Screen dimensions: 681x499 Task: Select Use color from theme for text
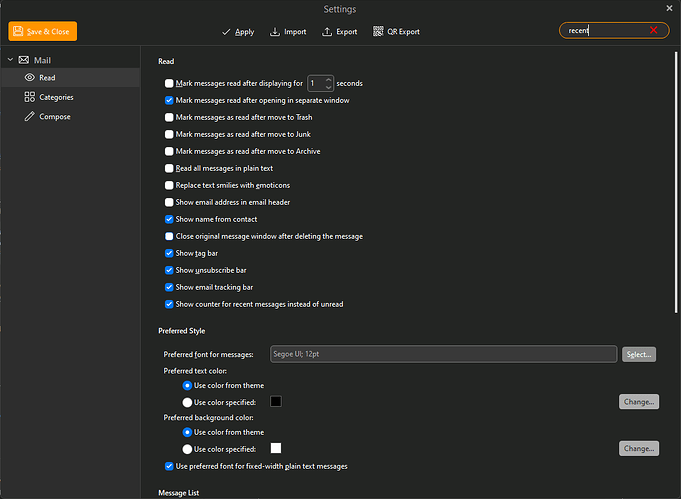tap(187, 385)
